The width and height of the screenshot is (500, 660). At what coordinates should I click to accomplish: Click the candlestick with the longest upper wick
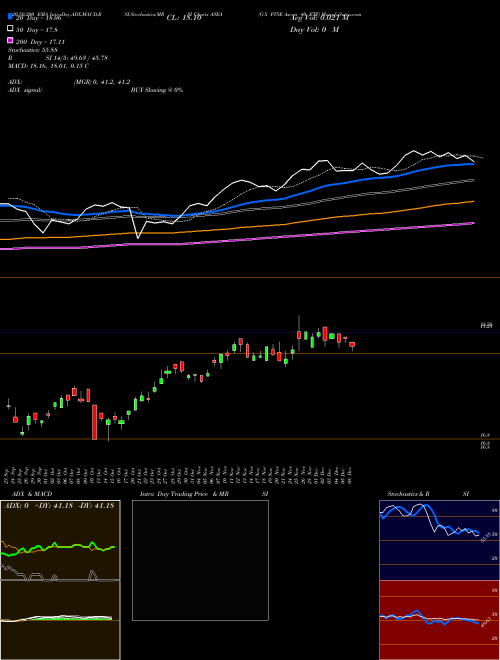(x=299, y=333)
